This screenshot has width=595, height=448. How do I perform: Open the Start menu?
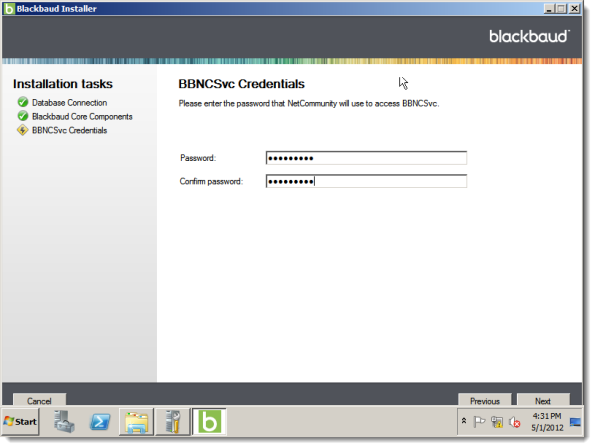[x=20, y=422]
